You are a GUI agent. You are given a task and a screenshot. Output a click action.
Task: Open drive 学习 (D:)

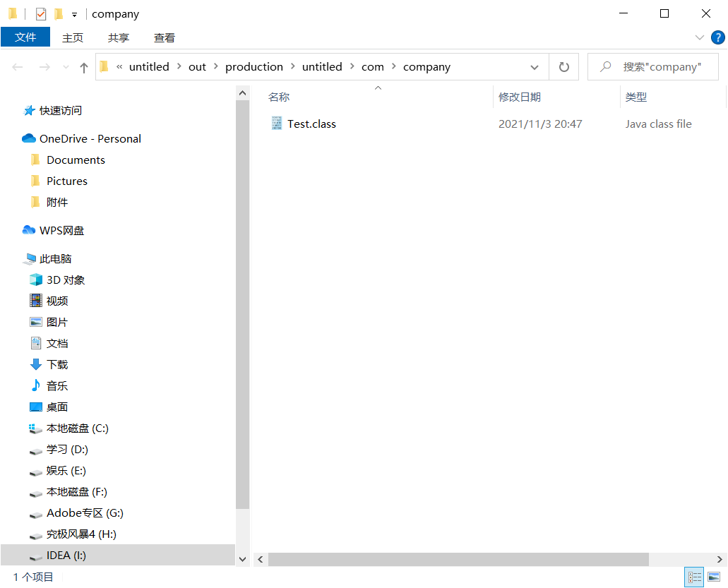tap(67, 450)
